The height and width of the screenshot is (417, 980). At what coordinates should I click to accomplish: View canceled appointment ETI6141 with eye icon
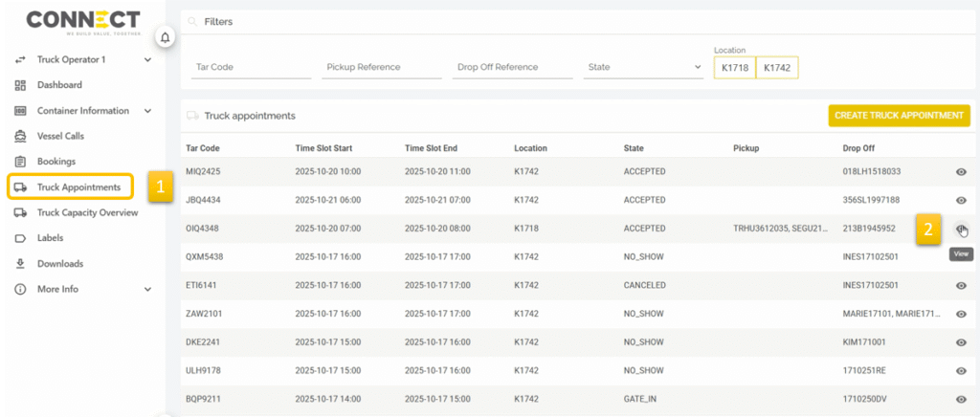tap(961, 285)
